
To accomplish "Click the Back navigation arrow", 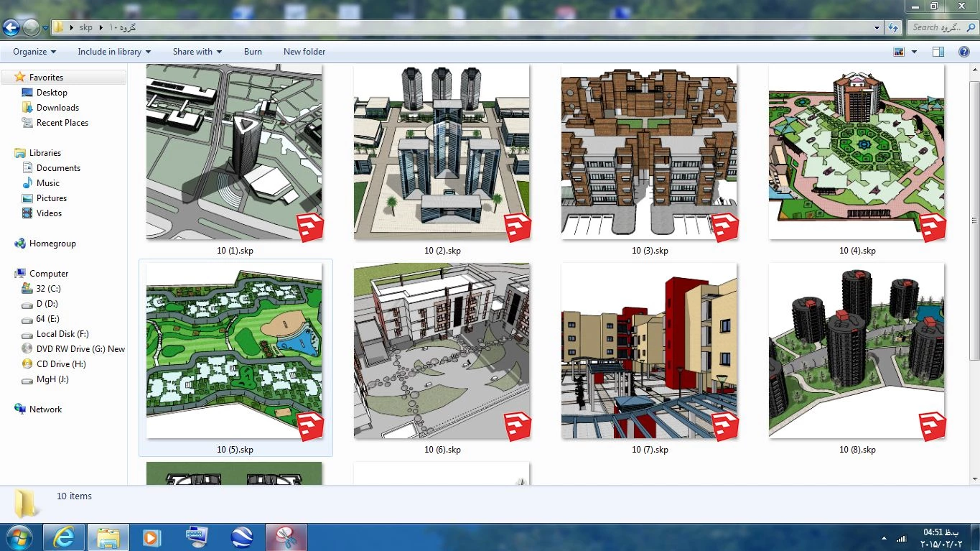I will (x=11, y=27).
